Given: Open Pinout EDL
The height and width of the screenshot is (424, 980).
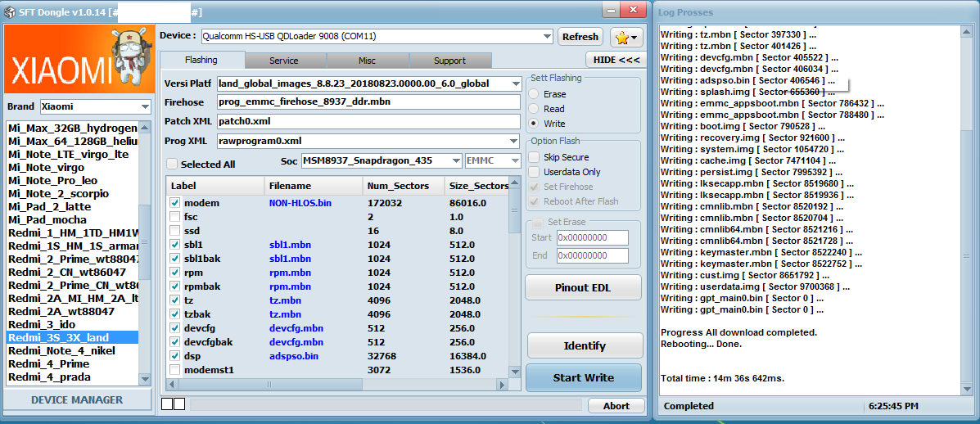Looking at the screenshot, I should (583, 288).
